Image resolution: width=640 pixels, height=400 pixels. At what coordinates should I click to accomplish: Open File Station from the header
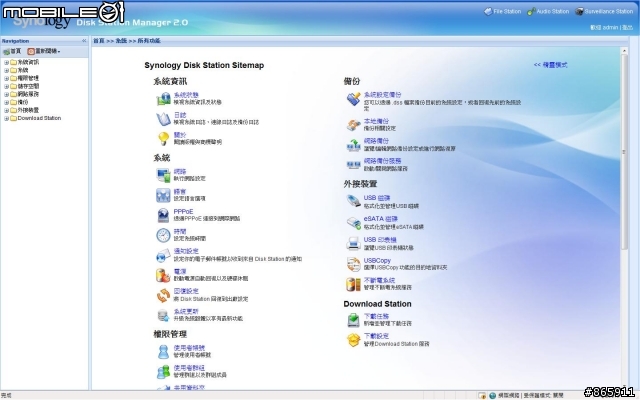(502, 11)
